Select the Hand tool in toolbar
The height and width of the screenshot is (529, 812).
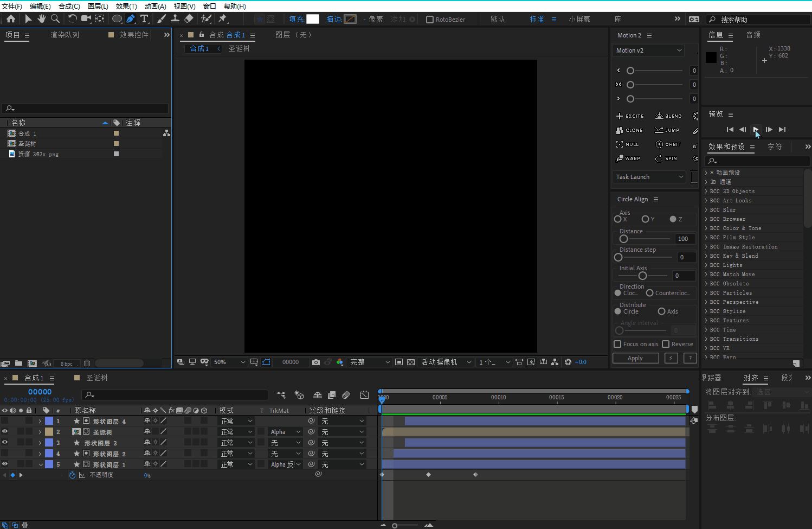click(x=42, y=19)
